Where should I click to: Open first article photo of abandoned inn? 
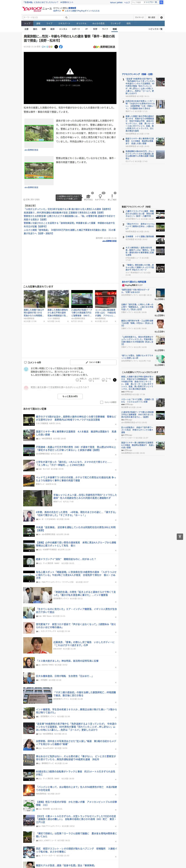pyautogui.click(x=39, y=133)
